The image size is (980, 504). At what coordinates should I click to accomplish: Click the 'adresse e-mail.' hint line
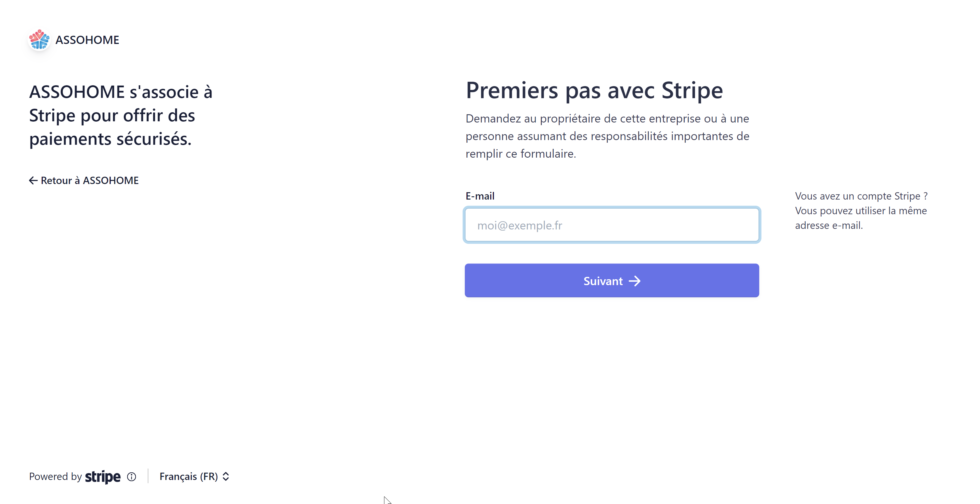(x=829, y=225)
